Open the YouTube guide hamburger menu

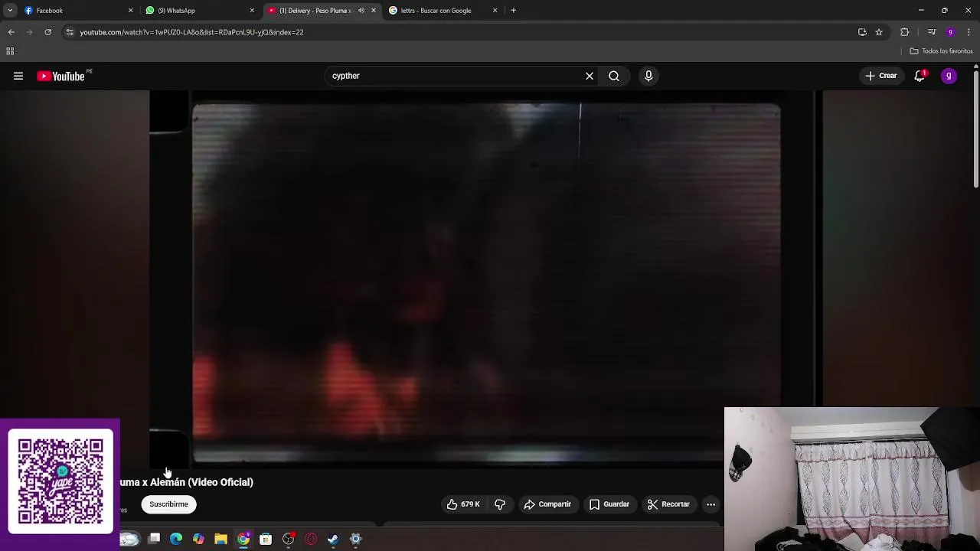click(18, 76)
